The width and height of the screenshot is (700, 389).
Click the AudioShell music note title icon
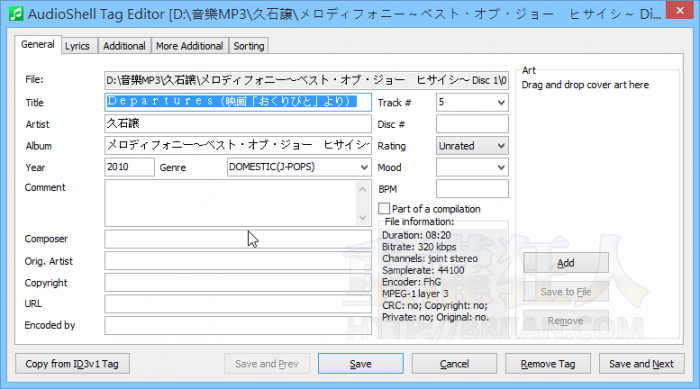coord(16,14)
